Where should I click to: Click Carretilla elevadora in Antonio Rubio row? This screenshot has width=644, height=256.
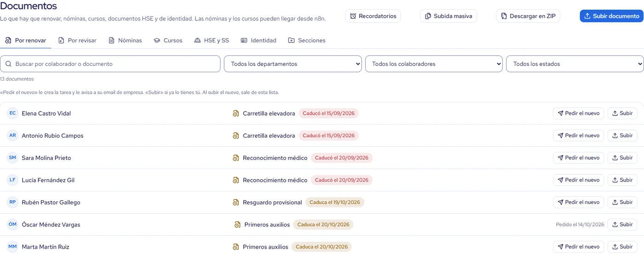point(269,136)
